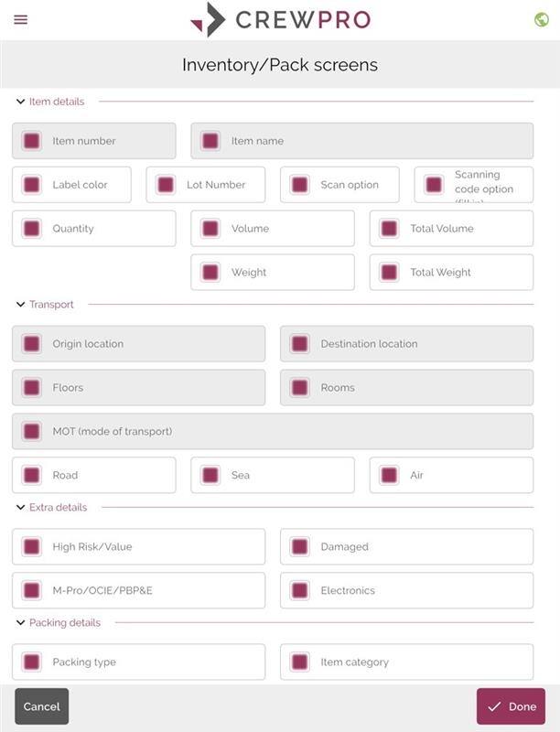Click the Cancel button
560x732 pixels.
42,705
